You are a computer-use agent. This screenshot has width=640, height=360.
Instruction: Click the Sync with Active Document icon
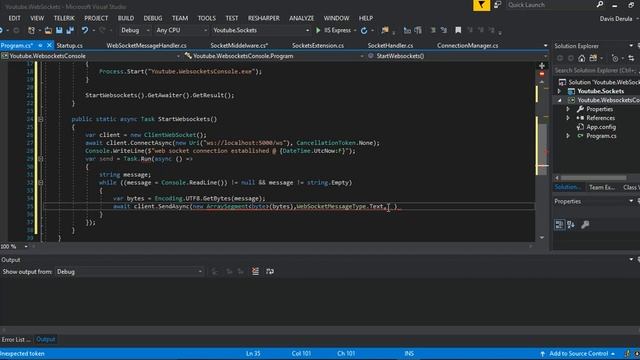pos(631,58)
